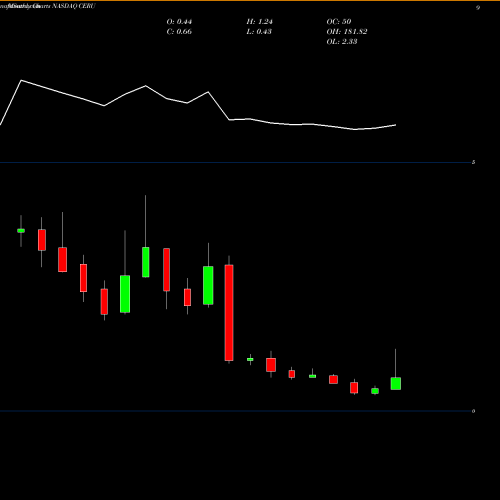Click the last green candle on the right
The height and width of the screenshot is (500, 500).
tap(396, 384)
